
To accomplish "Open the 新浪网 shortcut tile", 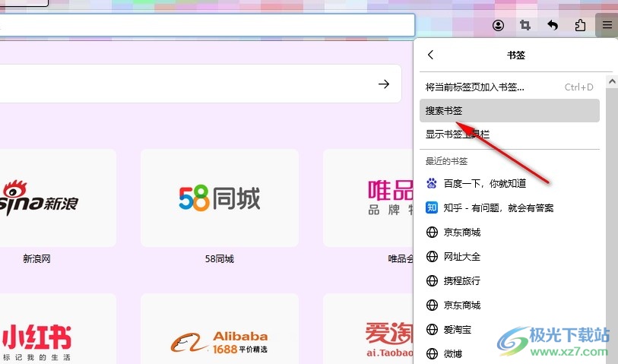I will (58, 198).
